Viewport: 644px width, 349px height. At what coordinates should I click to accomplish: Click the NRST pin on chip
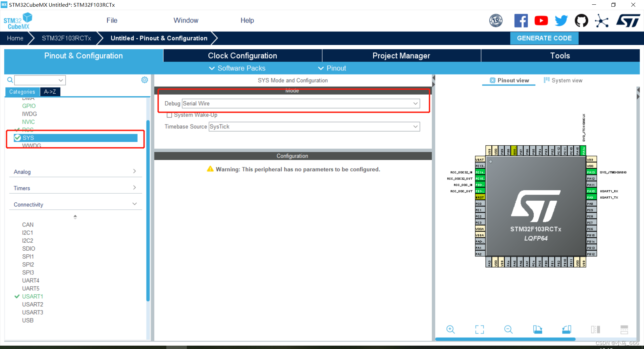pos(480,197)
